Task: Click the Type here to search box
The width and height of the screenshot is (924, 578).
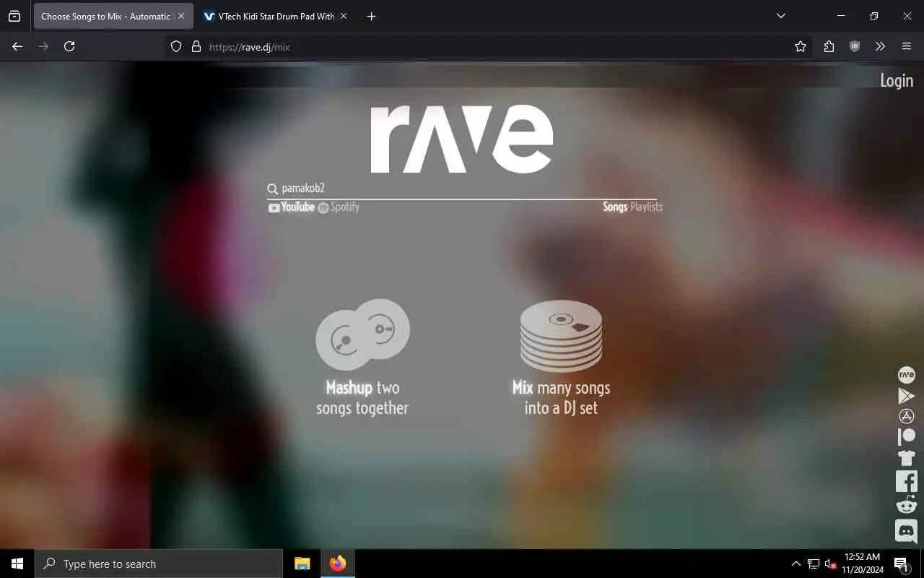Action: (x=159, y=564)
